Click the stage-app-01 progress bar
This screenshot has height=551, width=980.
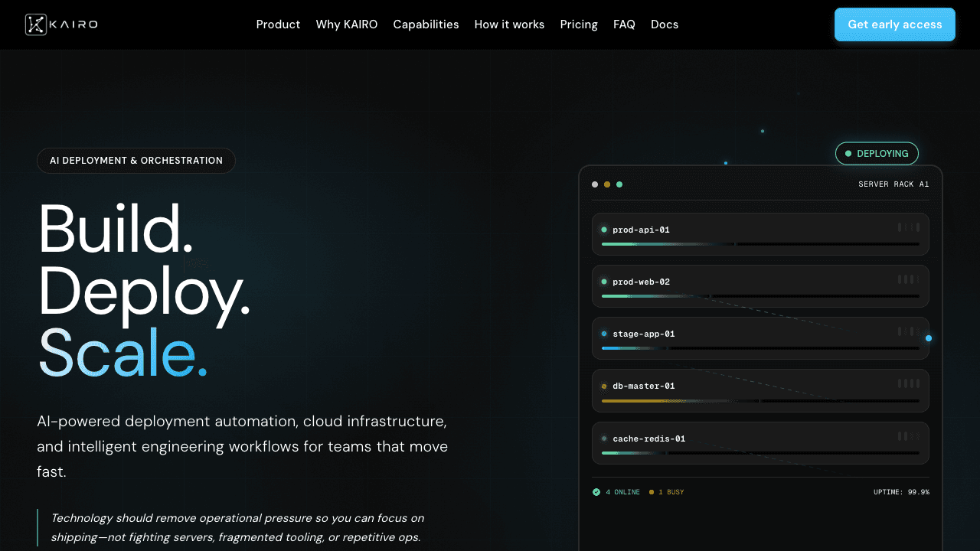point(760,348)
